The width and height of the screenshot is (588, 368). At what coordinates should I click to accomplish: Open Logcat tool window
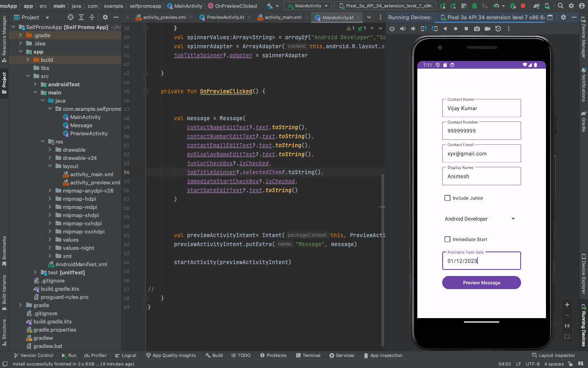point(126,355)
